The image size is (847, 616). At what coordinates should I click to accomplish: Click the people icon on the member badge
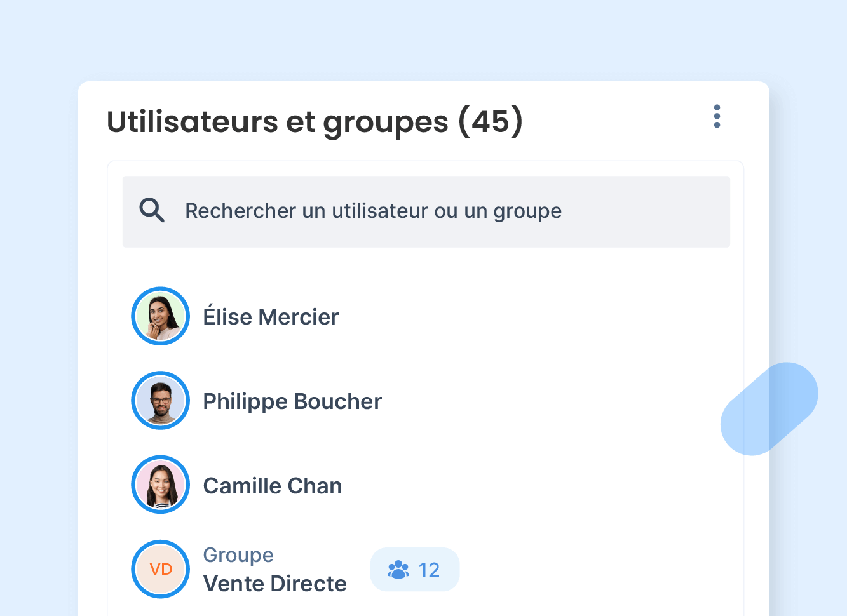click(399, 570)
